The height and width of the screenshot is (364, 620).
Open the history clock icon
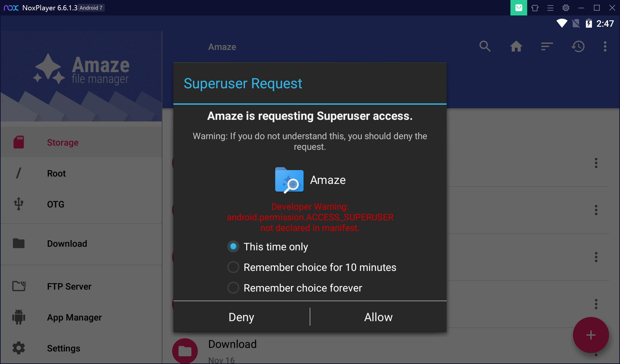[578, 46]
